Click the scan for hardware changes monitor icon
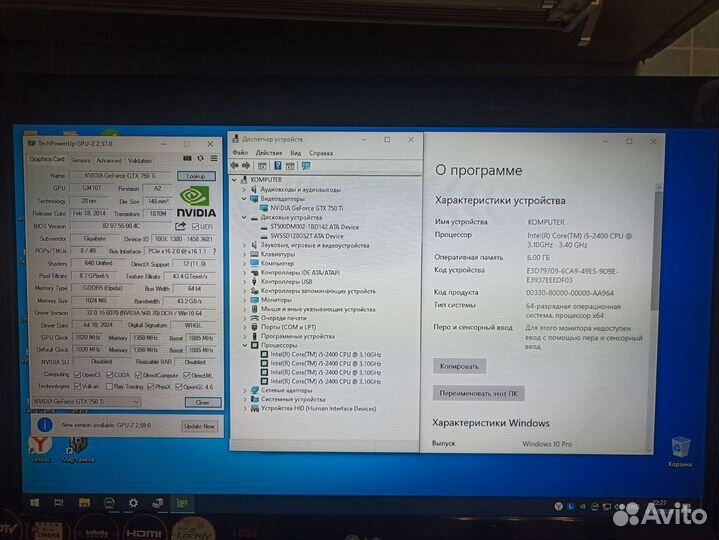The image size is (719, 540). click(306, 165)
